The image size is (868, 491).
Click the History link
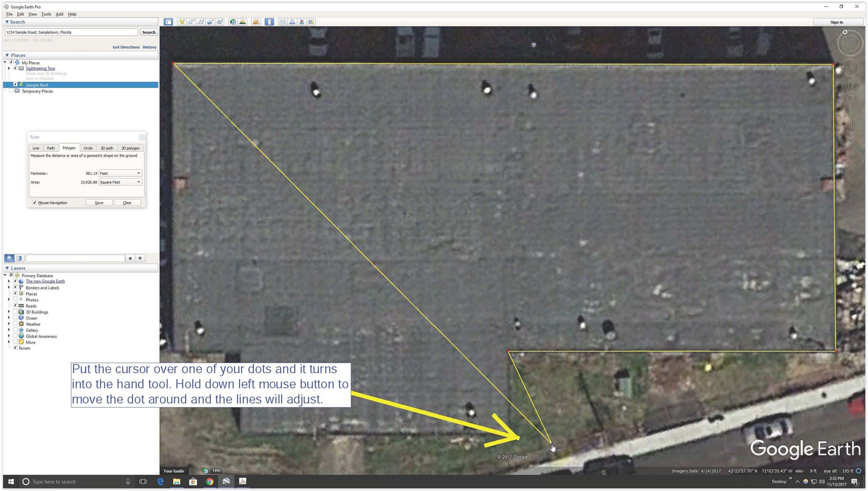click(x=150, y=47)
